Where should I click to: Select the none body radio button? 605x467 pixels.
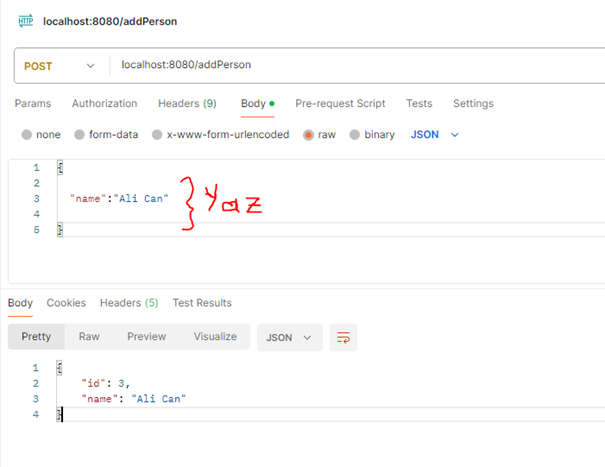point(27,135)
